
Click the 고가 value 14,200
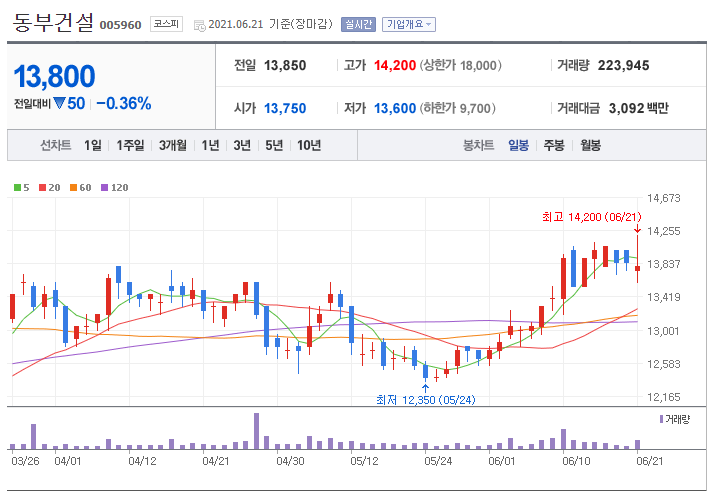click(x=395, y=65)
